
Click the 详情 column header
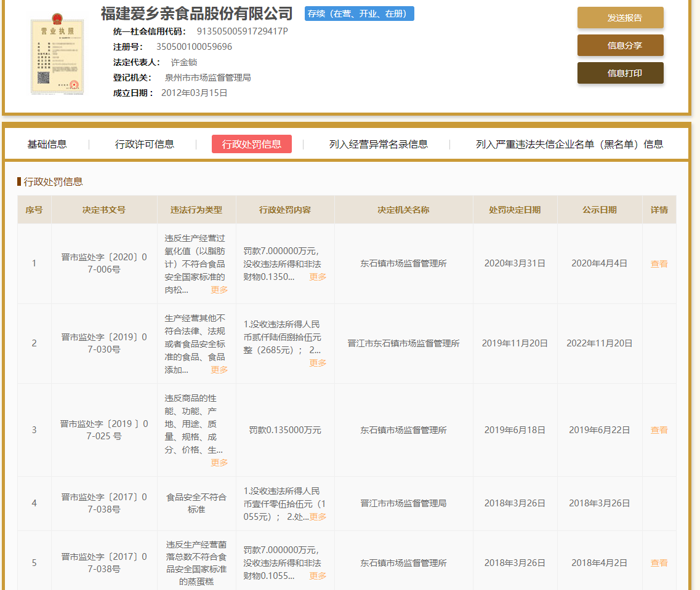(x=659, y=210)
